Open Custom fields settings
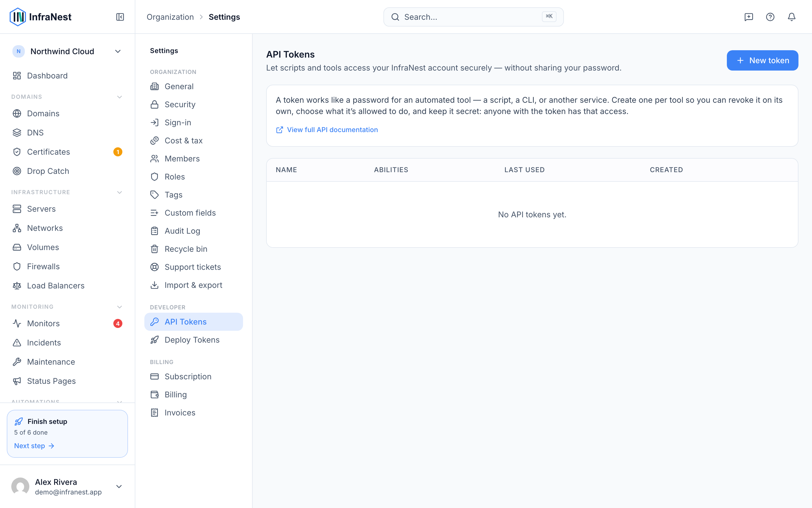 pos(194,213)
